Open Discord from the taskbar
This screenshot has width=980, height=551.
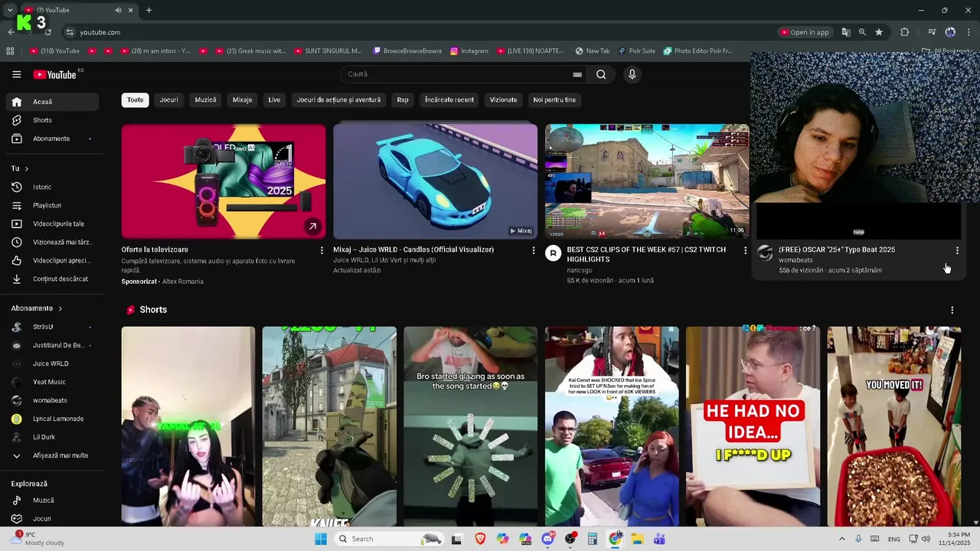(x=548, y=539)
